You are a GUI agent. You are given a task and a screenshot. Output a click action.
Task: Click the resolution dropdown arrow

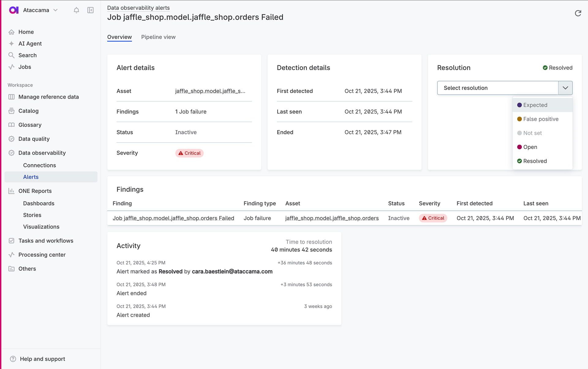[565, 88]
